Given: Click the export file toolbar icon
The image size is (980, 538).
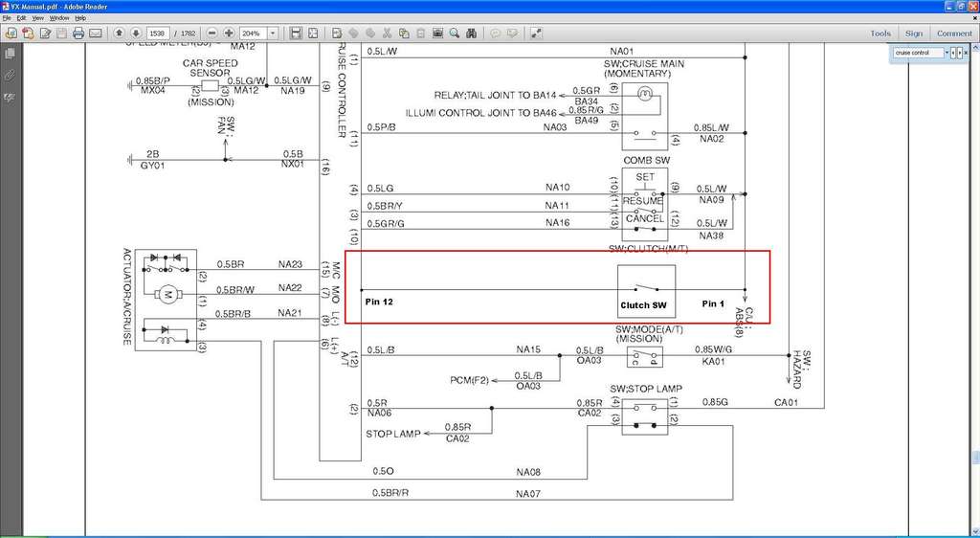Looking at the screenshot, I should [337, 34].
